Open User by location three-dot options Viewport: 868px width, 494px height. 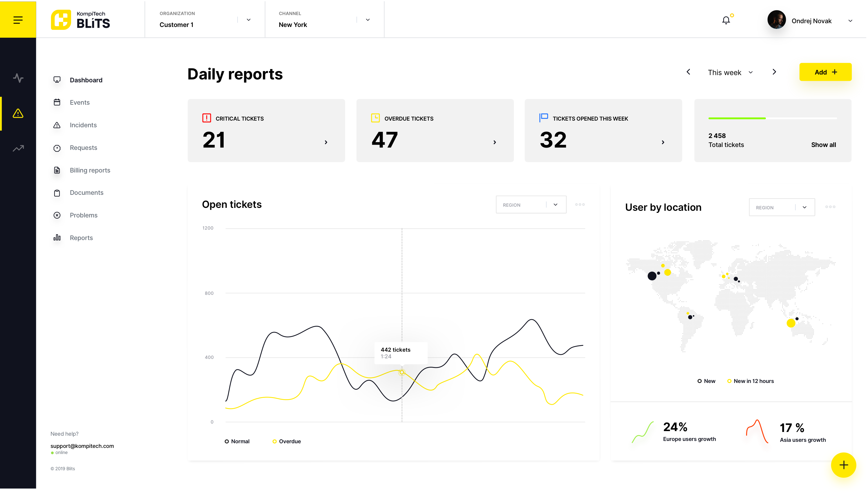coord(830,207)
